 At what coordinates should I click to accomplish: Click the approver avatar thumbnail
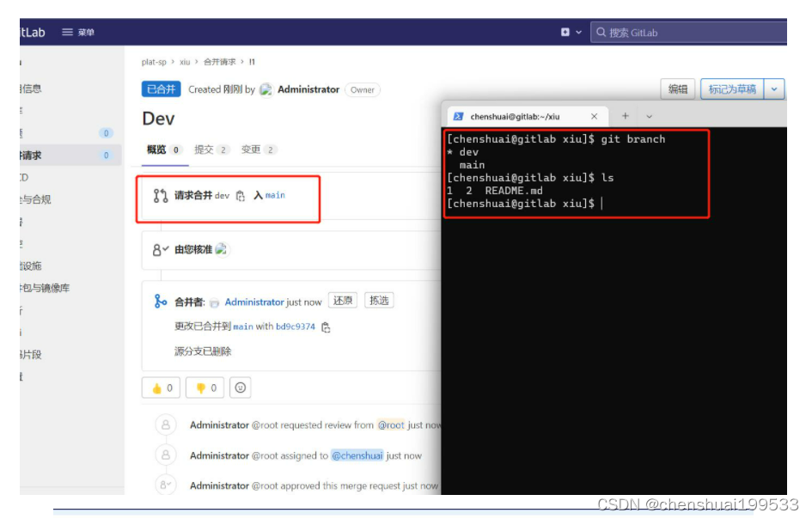pyautogui.click(x=222, y=250)
